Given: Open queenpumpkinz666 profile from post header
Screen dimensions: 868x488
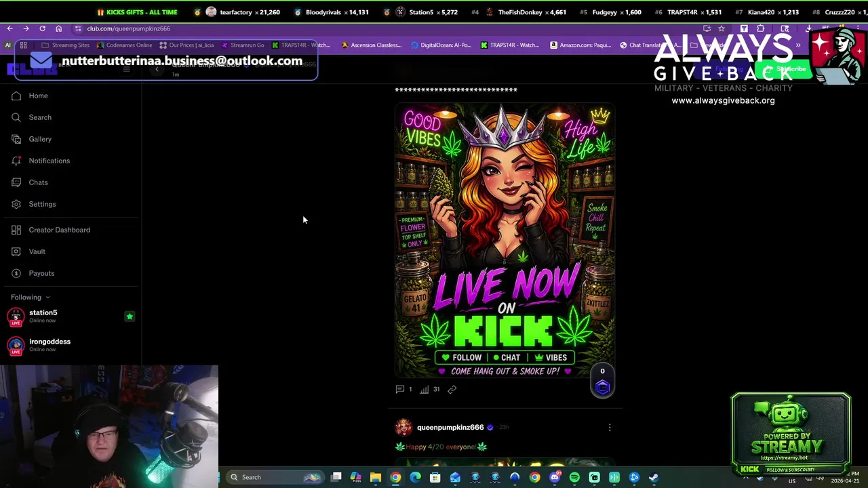Looking at the screenshot, I should point(450,427).
